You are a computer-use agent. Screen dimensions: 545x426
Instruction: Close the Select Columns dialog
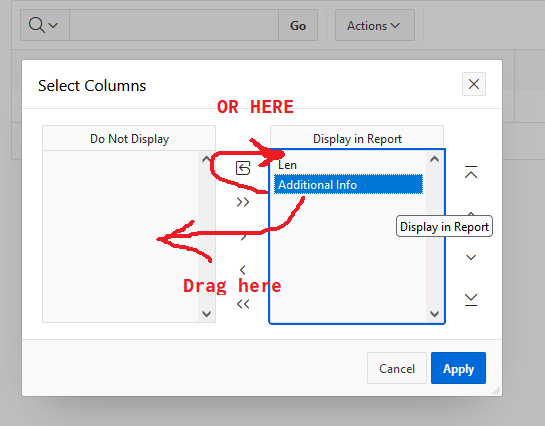point(474,84)
